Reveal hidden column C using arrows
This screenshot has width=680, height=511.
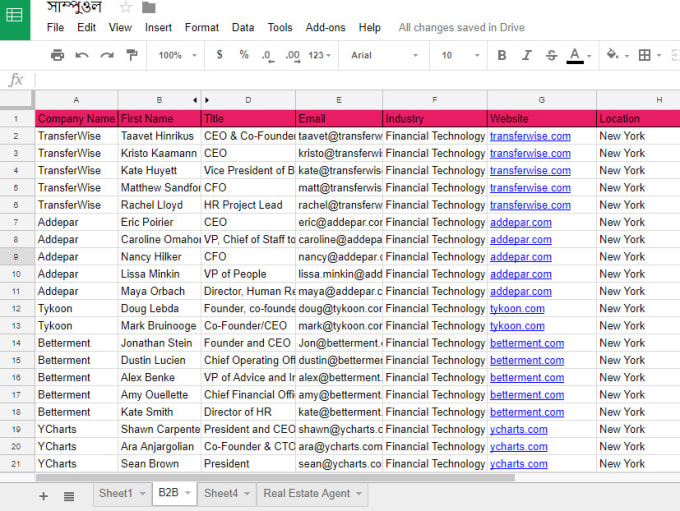[201, 100]
